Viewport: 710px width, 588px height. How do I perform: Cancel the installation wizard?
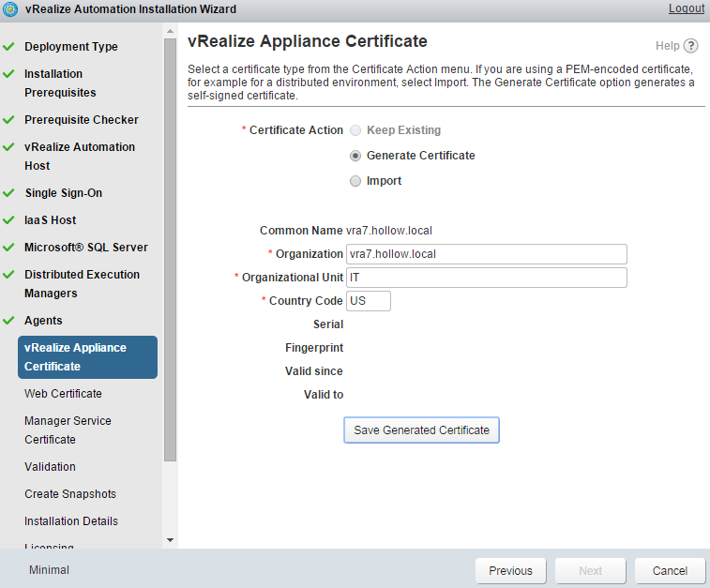pos(670,570)
